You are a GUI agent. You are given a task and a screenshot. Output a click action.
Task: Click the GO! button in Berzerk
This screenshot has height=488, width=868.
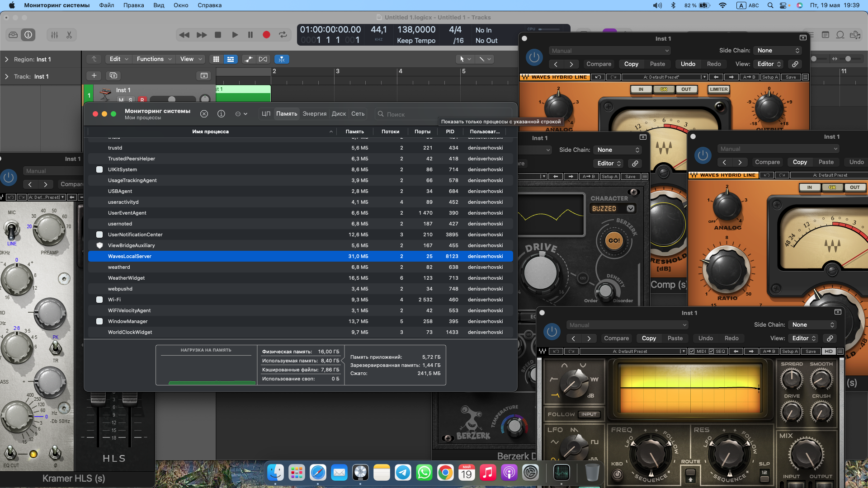coord(614,240)
